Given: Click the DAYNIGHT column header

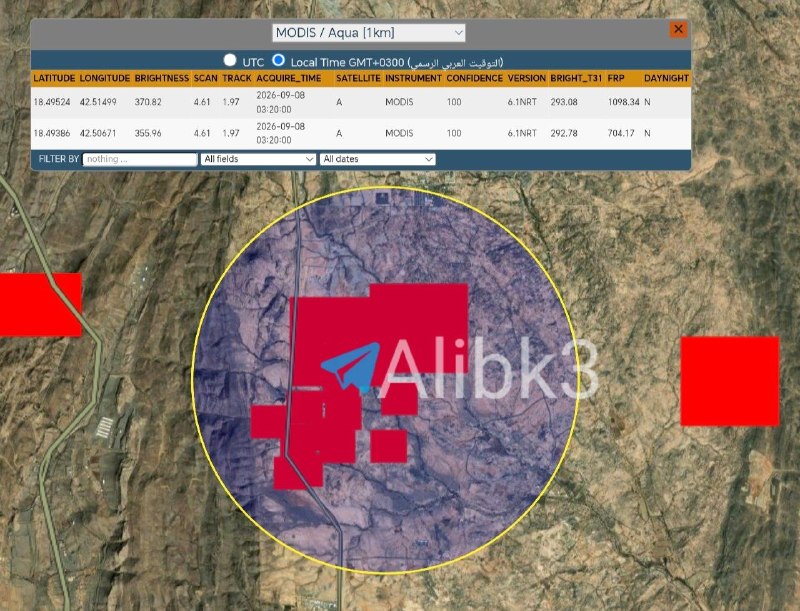Looking at the screenshot, I should 666,79.
